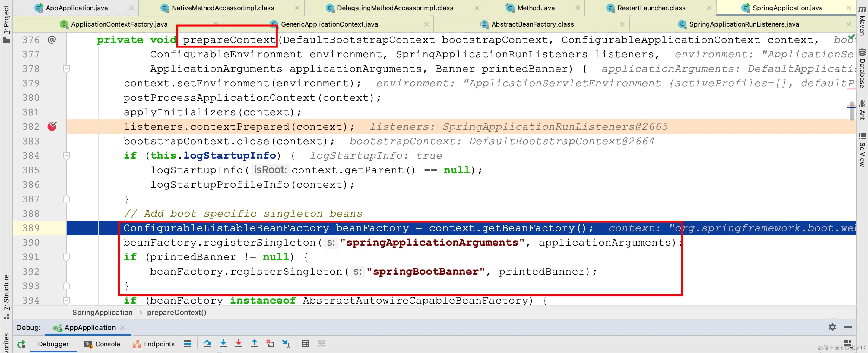
Task: Click the Step Into download-arrow icon
Action: tap(223, 343)
